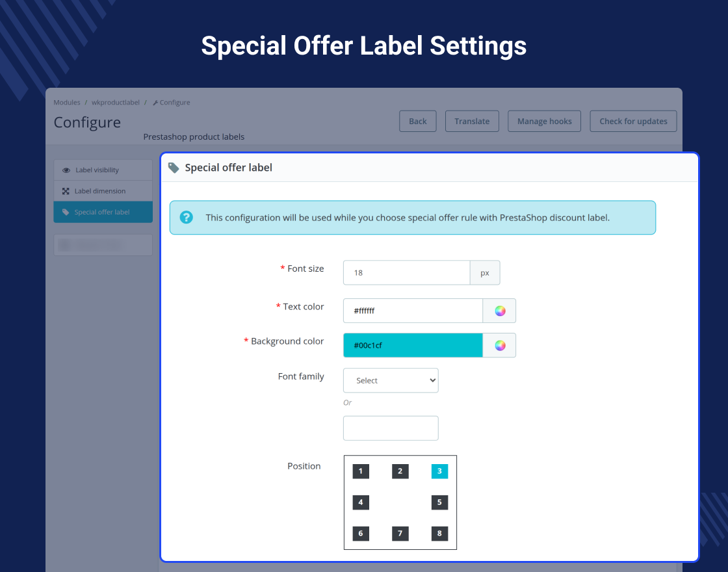
Task: Focus the Font size input field
Action: (407, 272)
